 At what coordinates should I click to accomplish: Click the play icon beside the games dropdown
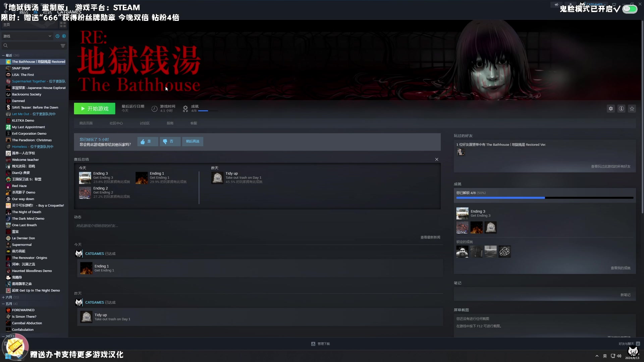(64, 36)
